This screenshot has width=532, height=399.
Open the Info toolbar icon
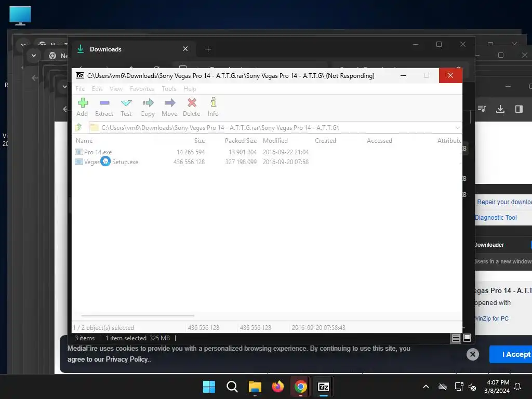[213, 107]
